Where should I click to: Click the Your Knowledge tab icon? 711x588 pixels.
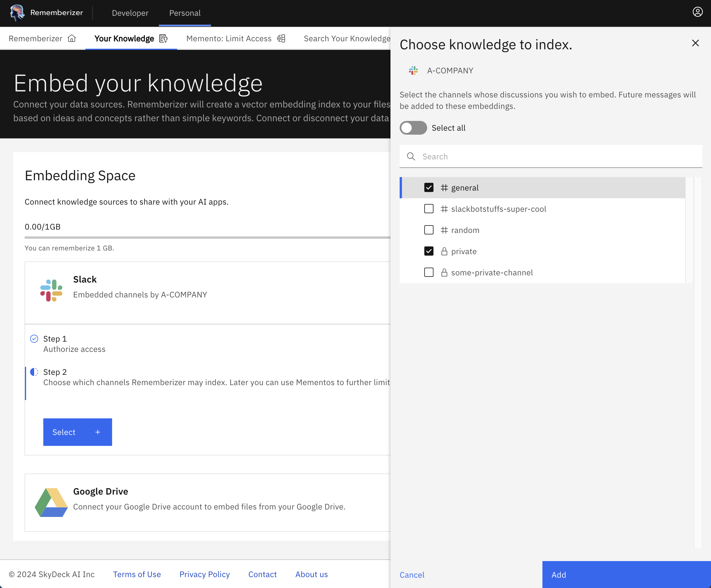[163, 38]
